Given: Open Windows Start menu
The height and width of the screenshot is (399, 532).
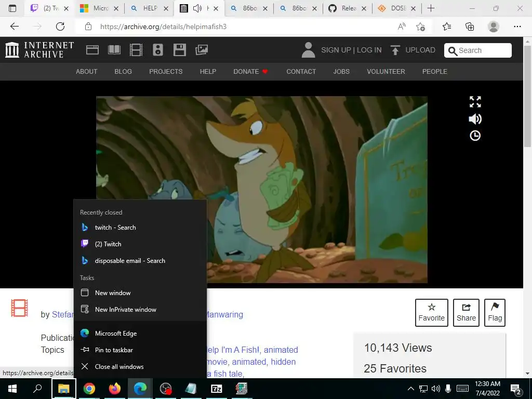Looking at the screenshot, I should 12,389.
